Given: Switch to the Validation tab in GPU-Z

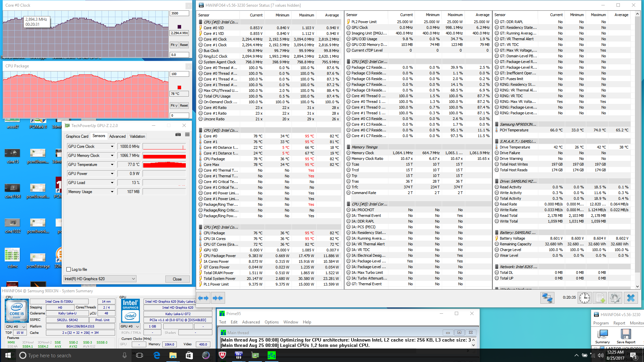Looking at the screenshot, I should 138,136.
